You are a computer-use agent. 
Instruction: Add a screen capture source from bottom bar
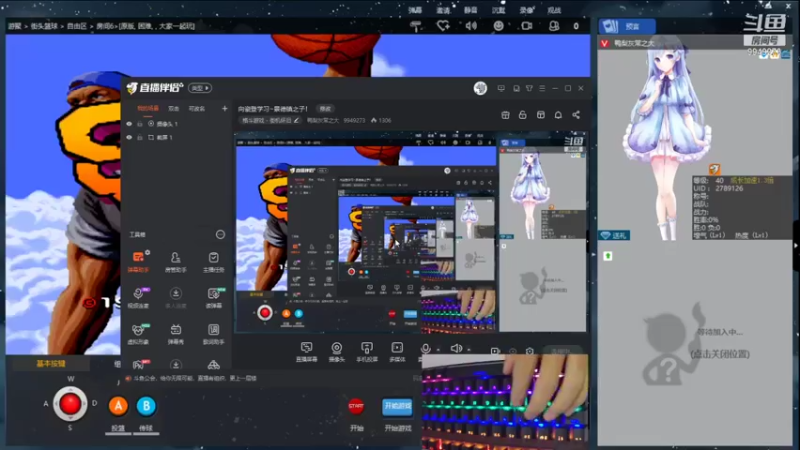click(x=306, y=352)
